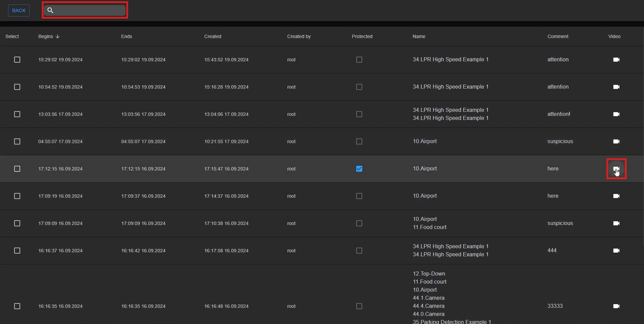Uncheck Protected for 17:12:15 16.09.2024 bookmark
This screenshot has height=324, width=644.
tap(359, 169)
